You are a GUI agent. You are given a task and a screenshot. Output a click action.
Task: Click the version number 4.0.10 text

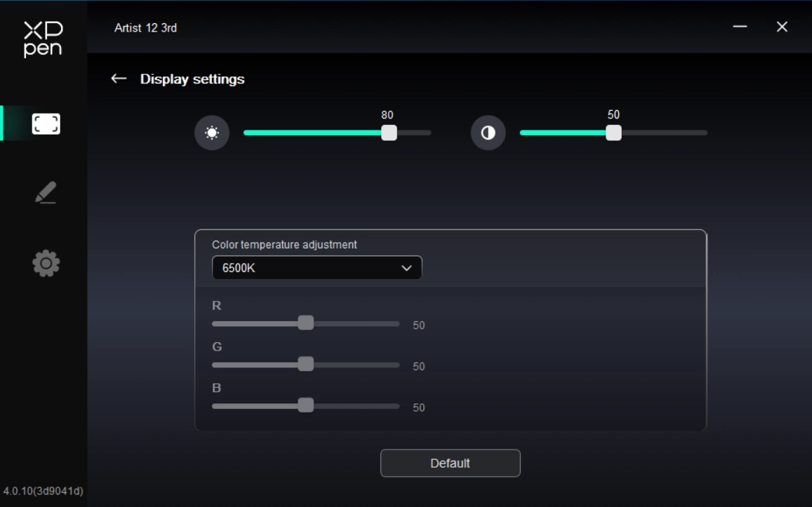tap(43, 491)
